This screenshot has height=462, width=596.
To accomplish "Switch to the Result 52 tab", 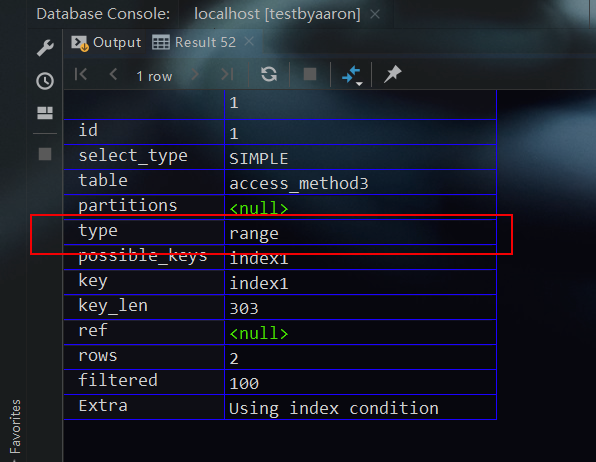I will click(x=194, y=42).
